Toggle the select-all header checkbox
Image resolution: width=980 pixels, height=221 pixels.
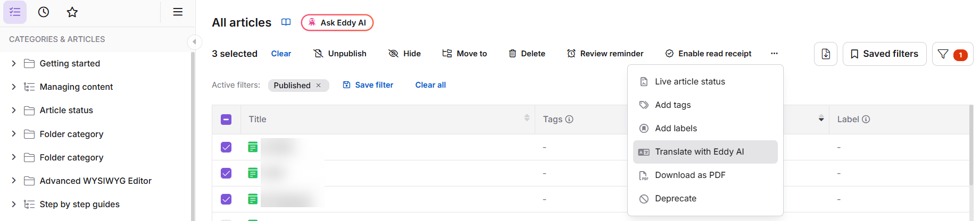tap(226, 120)
